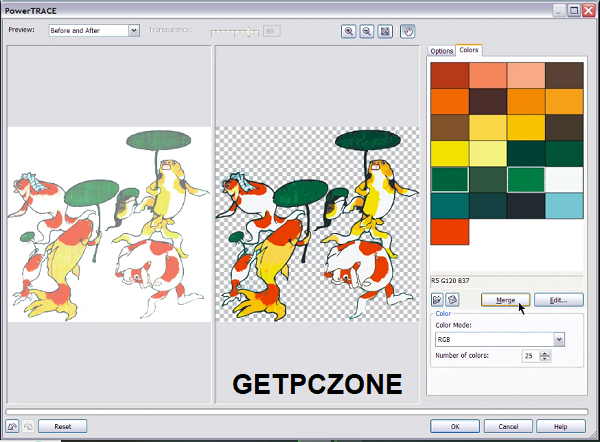Open the Preview mode dropdown
This screenshot has height=442, width=600.
pos(134,30)
